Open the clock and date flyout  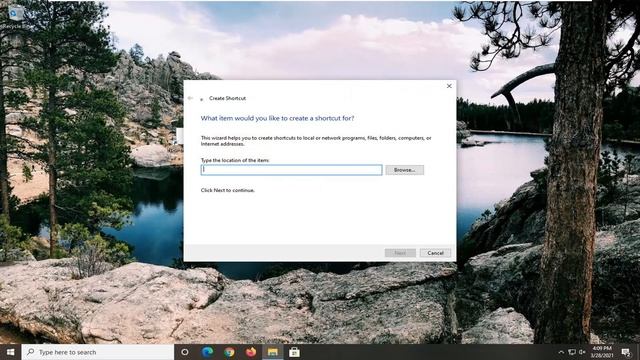coord(602,352)
